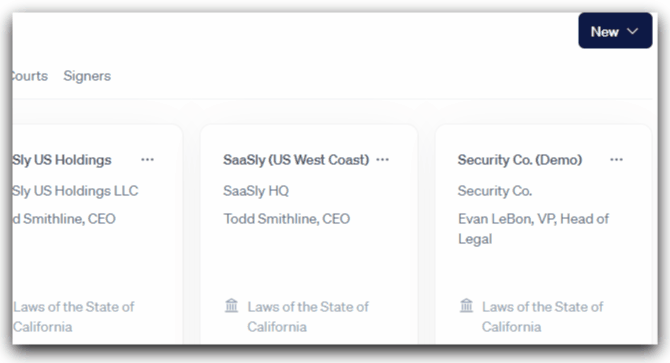Open the Security Co. (Demo) entity title
The image size is (670, 363).
point(520,160)
